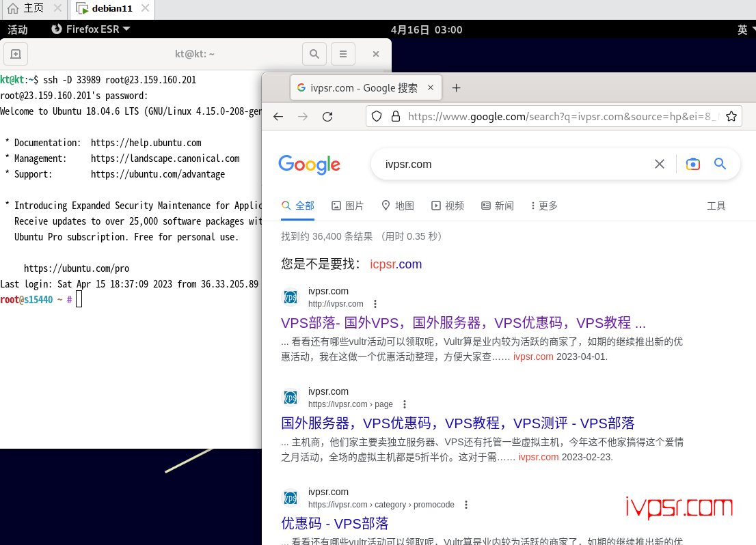Open options for the promocode result
756x545 pixels.
pos(465,505)
